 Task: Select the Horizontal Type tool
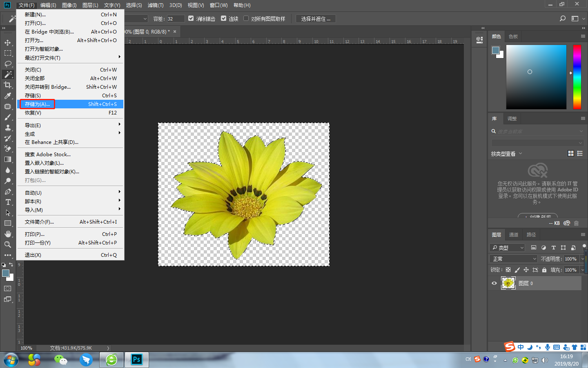tap(8, 202)
